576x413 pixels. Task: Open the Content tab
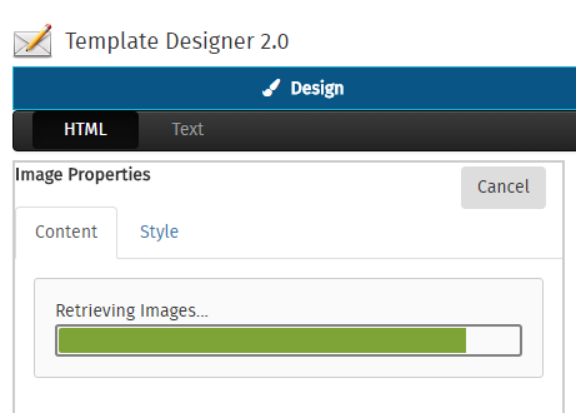(66, 232)
